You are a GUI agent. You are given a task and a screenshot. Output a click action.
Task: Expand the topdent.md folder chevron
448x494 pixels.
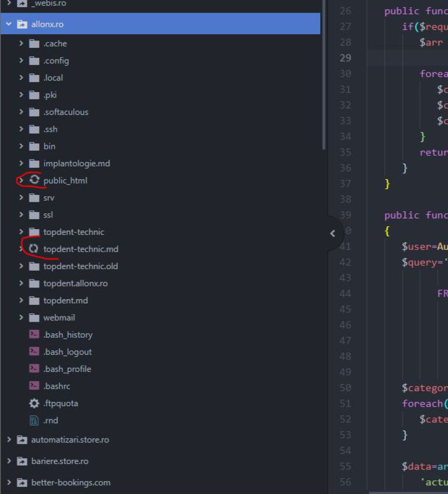pos(21,300)
